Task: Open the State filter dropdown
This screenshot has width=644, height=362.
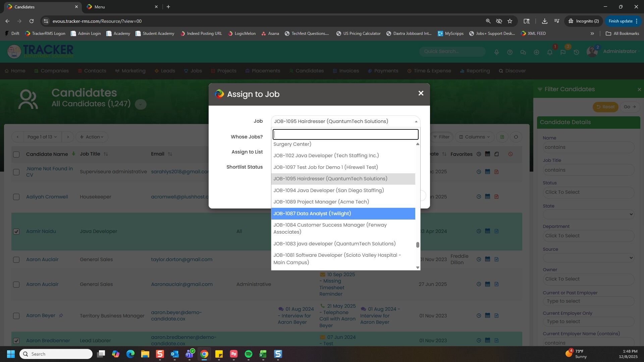Action: (x=588, y=214)
